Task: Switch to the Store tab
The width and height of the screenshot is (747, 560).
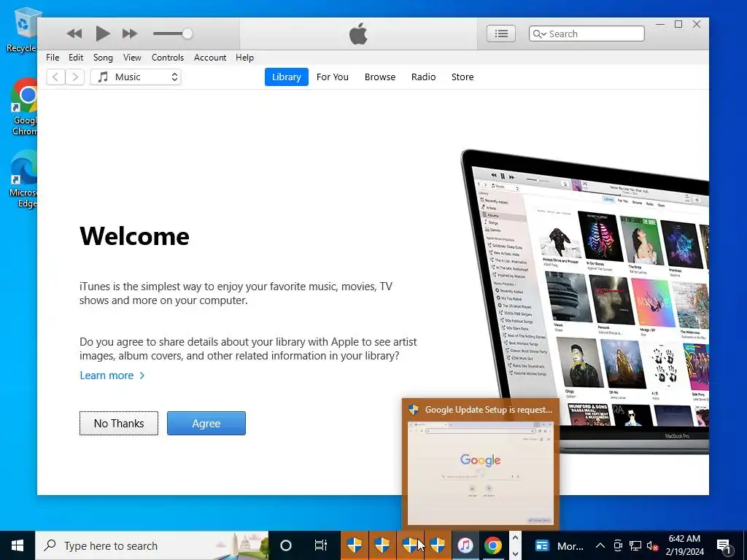Action: pyautogui.click(x=462, y=77)
